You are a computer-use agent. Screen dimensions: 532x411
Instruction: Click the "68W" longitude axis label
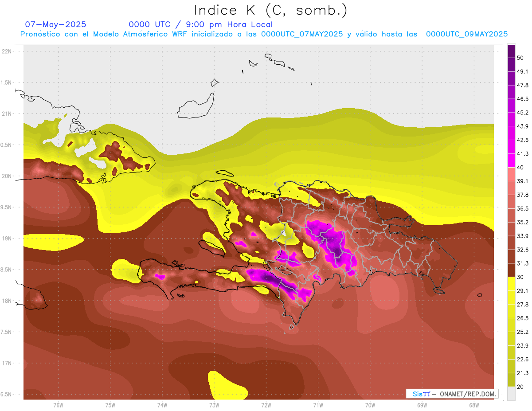473,405
